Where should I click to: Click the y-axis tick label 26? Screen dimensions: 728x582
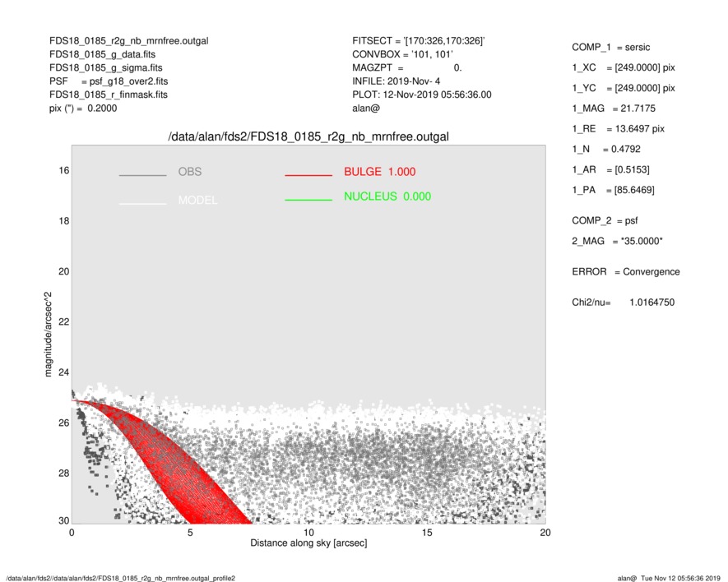click(63, 423)
